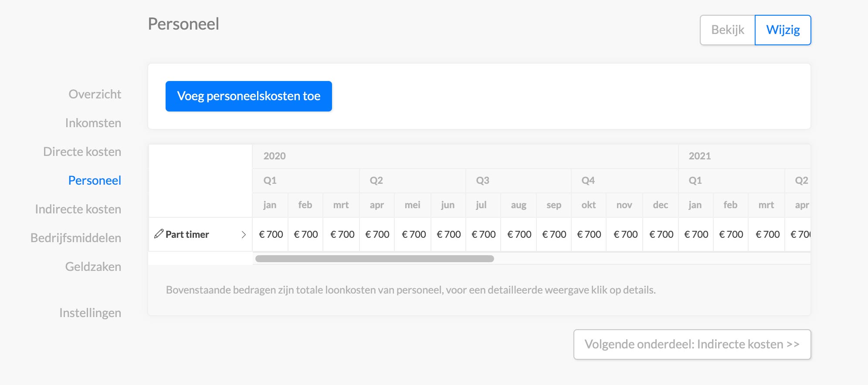The width and height of the screenshot is (868, 385).
Task: Click the Part timer row label
Action: coord(187,234)
